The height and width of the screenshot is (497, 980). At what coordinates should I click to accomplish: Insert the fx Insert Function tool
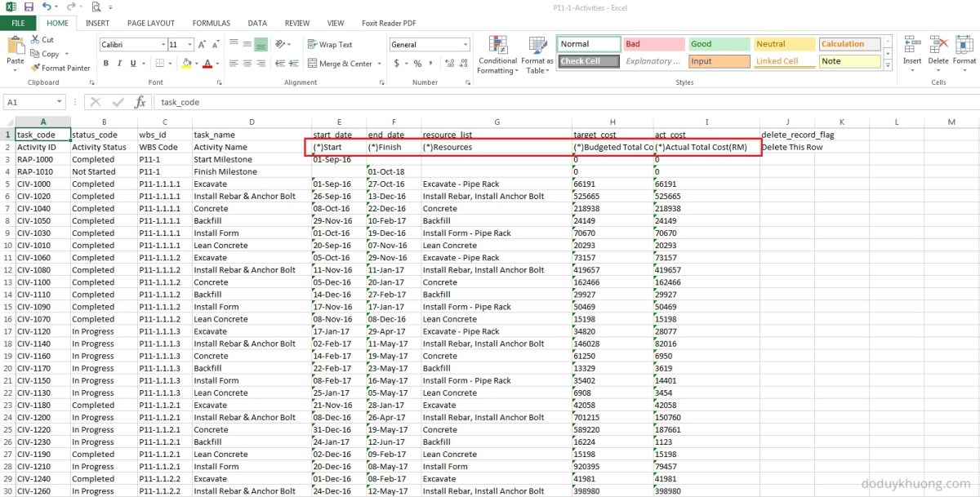pyautogui.click(x=140, y=102)
